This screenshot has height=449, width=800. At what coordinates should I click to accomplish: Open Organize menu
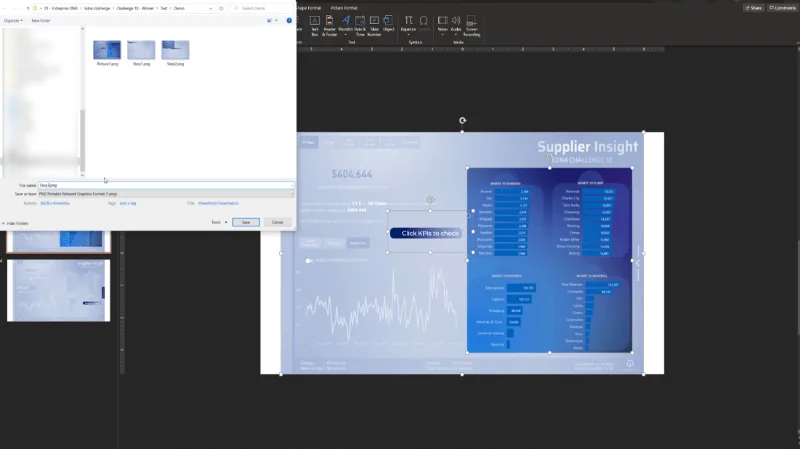[x=13, y=20]
